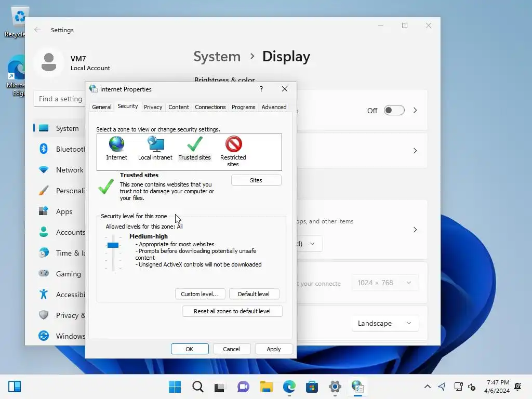Image resolution: width=532 pixels, height=399 pixels.
Task: Click the Apply button
Action: [x=274, y=349]
